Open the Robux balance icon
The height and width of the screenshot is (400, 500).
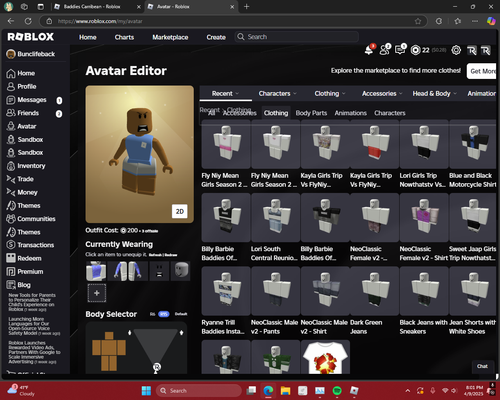pyautogui.click(x=415, y=50)
